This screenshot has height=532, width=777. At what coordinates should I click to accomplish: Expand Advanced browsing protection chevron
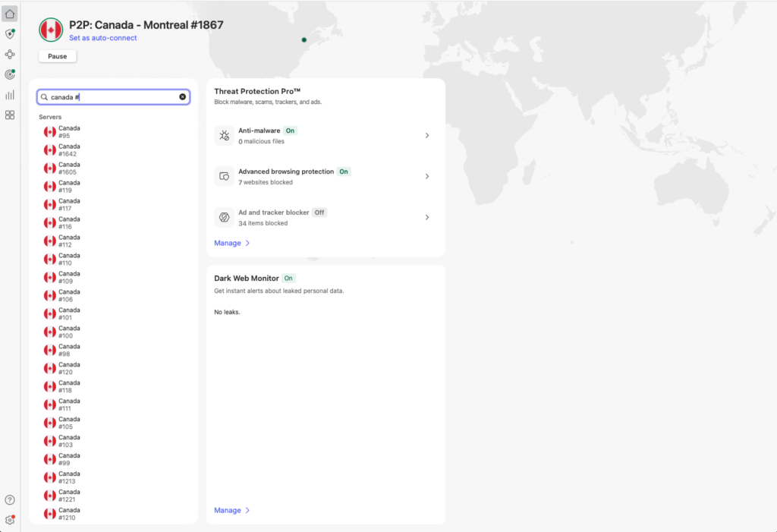[x=427, y=176]
